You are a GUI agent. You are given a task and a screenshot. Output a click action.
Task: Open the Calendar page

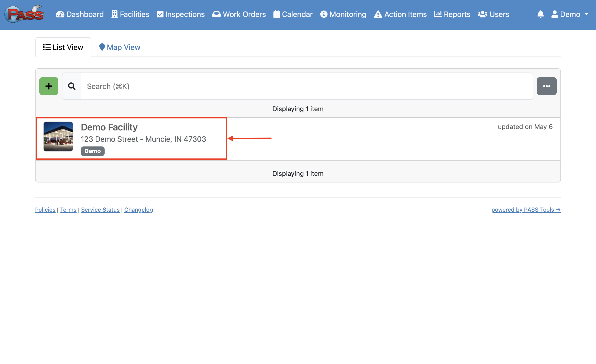click(x=293, y=14)
